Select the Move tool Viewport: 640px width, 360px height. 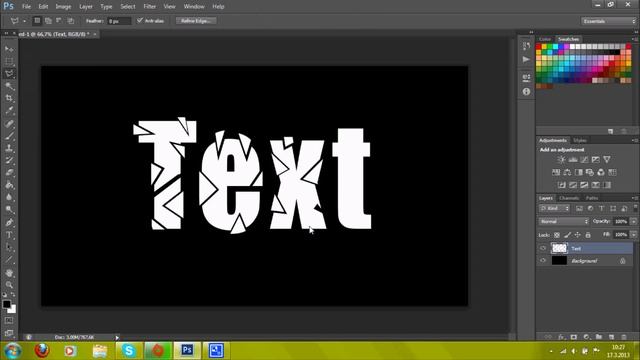(9, 49)
